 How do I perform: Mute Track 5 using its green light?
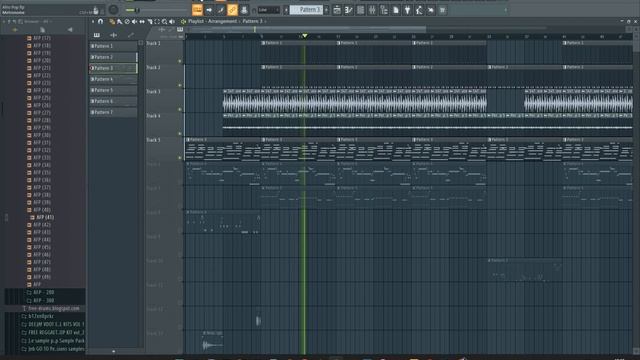pyautogui.click(x=180, y=158)
